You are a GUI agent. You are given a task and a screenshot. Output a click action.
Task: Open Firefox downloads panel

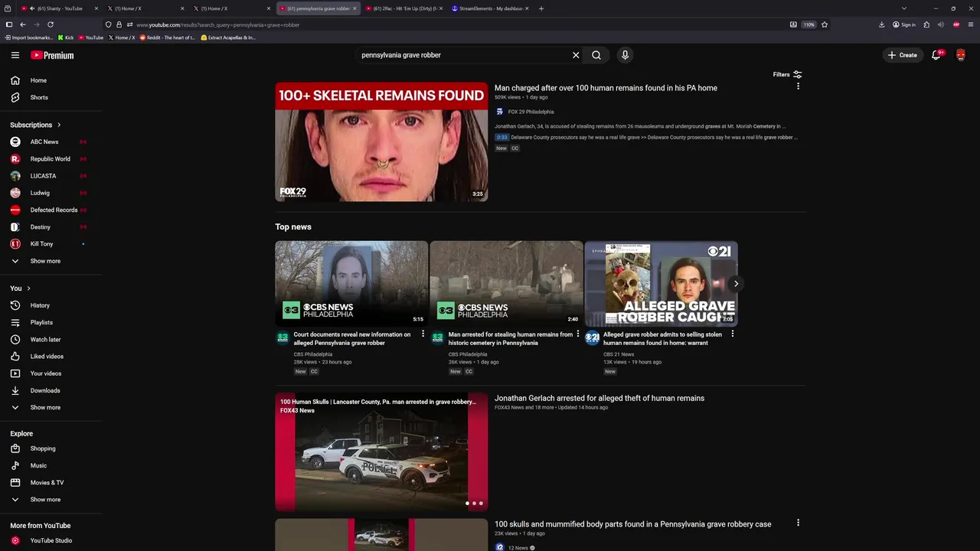tap(882, 24)
